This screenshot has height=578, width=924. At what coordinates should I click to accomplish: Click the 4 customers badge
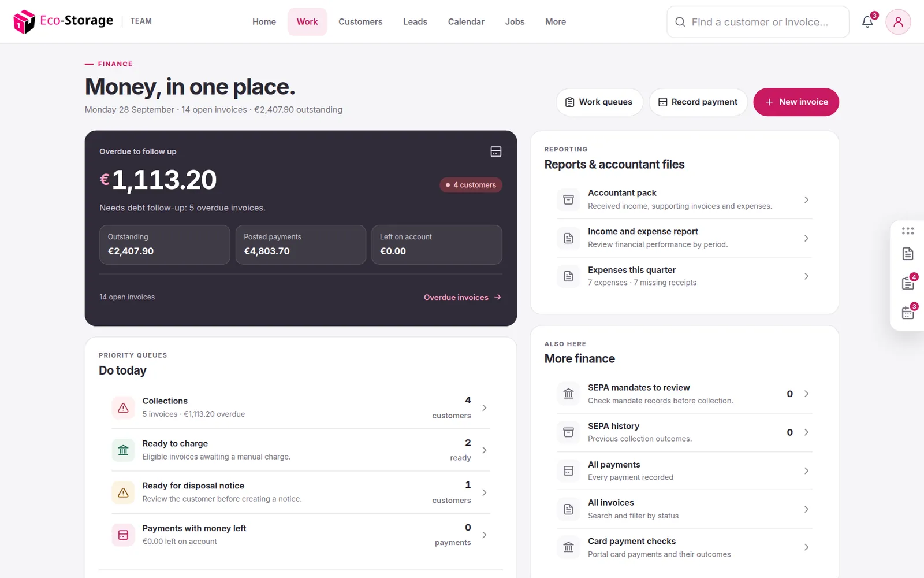[x=471, y=185]
